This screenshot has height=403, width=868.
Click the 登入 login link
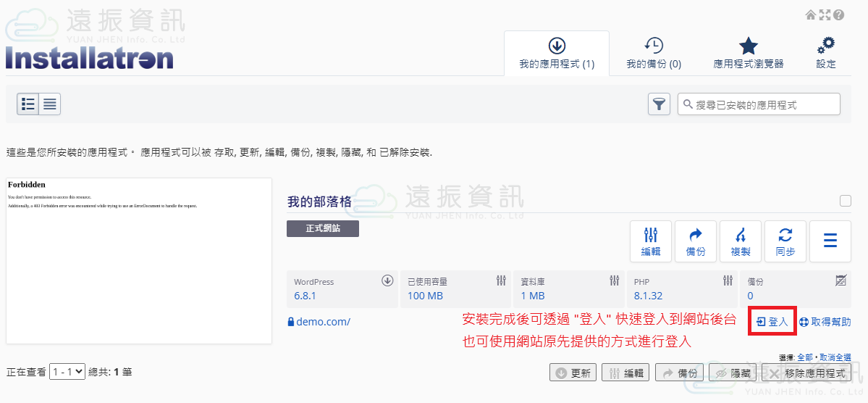click(772, 322)
